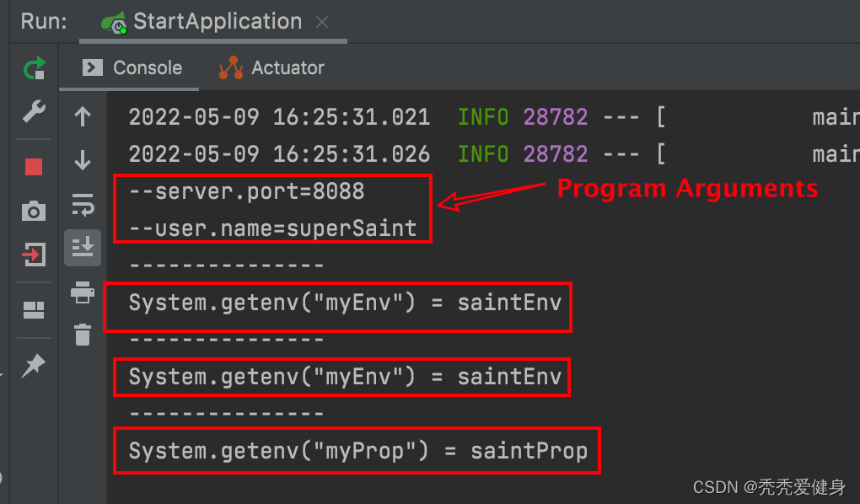Click the Exit icon in the left sidebar
860x504 pixels.
[x=34, y=254]
